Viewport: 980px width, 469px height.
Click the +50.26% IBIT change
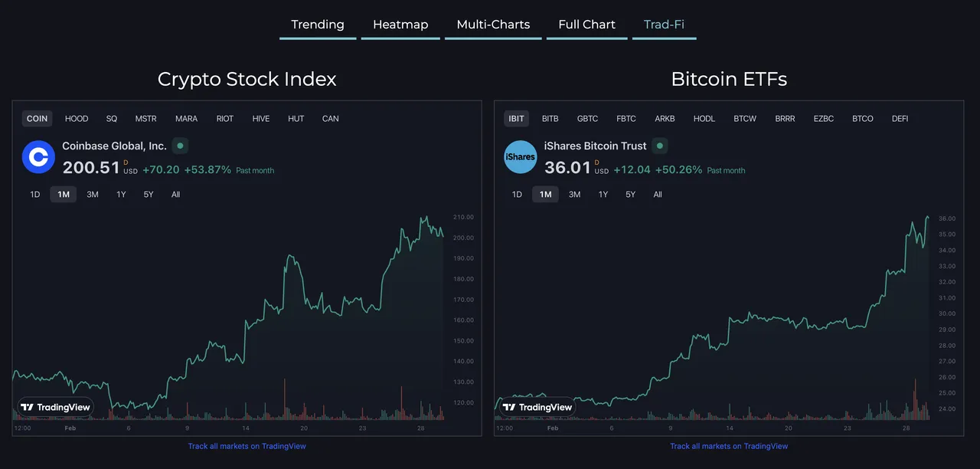point(678,170)
